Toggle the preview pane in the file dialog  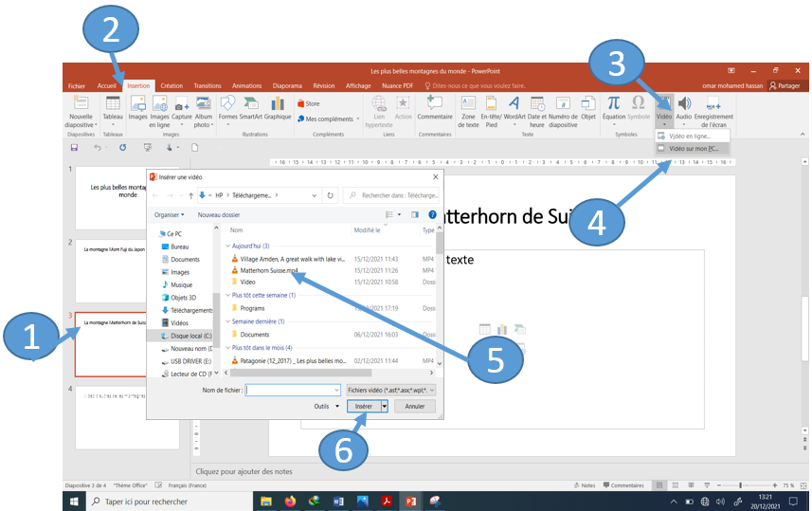click(415, 215)
